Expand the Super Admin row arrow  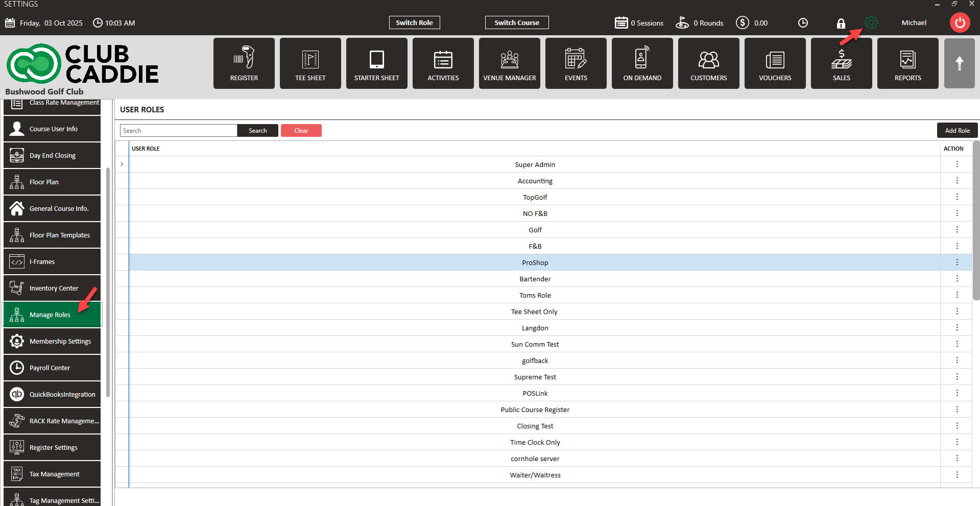click(x=122, y=164)
